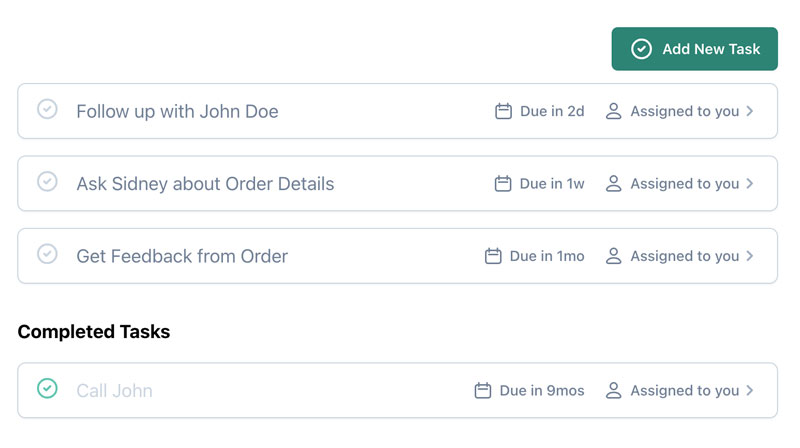Click calendar icon beside Due in 1mo
This screenshot has height=448, width=800.
click(x=493, y=256)
